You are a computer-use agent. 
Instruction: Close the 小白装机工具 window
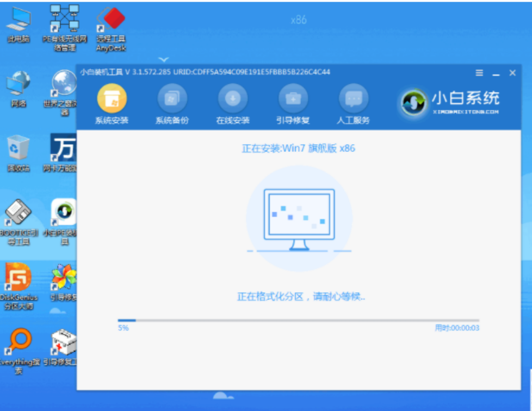512,73
